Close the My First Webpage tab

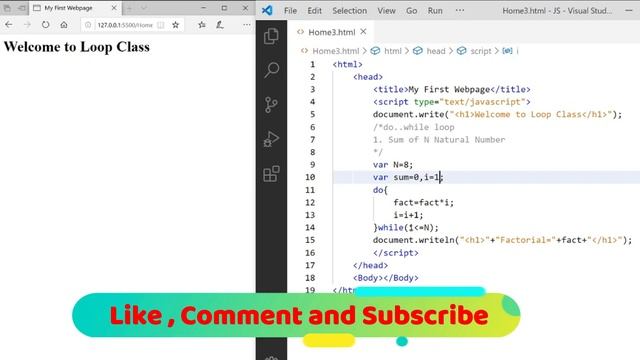[114, 8]
